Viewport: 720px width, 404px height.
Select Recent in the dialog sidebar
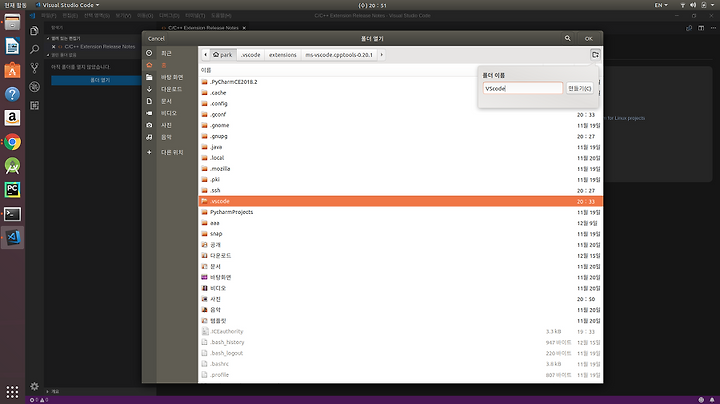tap(166, 53)
